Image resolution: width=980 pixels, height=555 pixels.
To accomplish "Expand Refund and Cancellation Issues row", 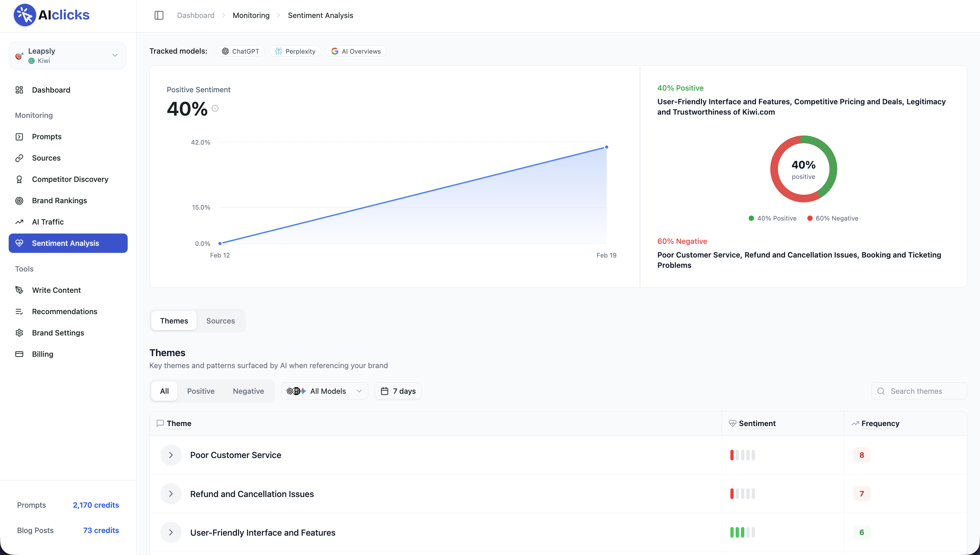I will [x=171, y=494].
